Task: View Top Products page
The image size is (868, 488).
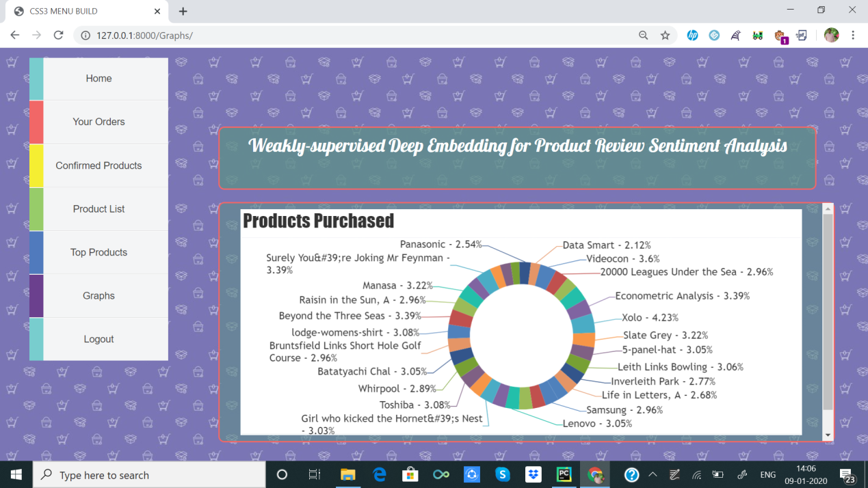Action: pos(98,252)
